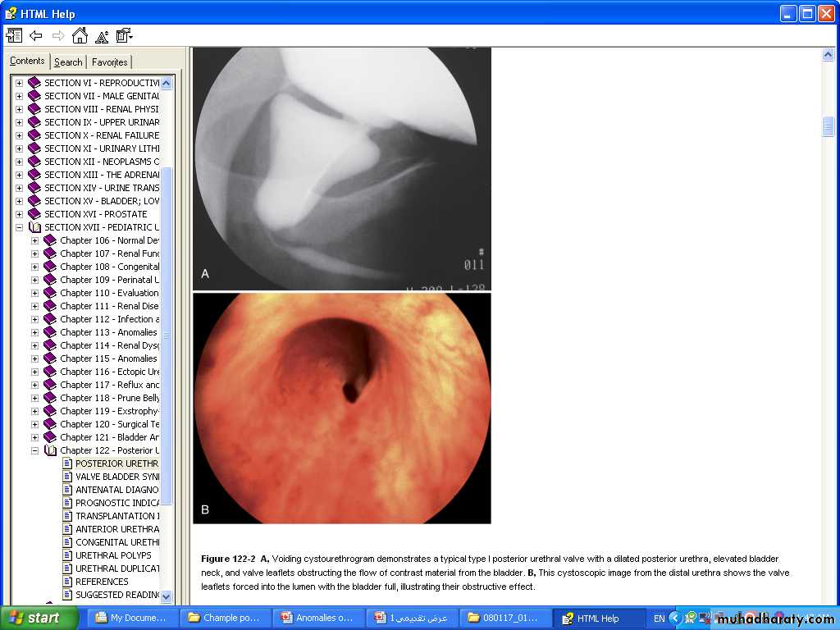Image resolution: width=840 pixels, height=630 pixels.
Task: Click the Home toolbar icon
Action: [x=80, y=35]
